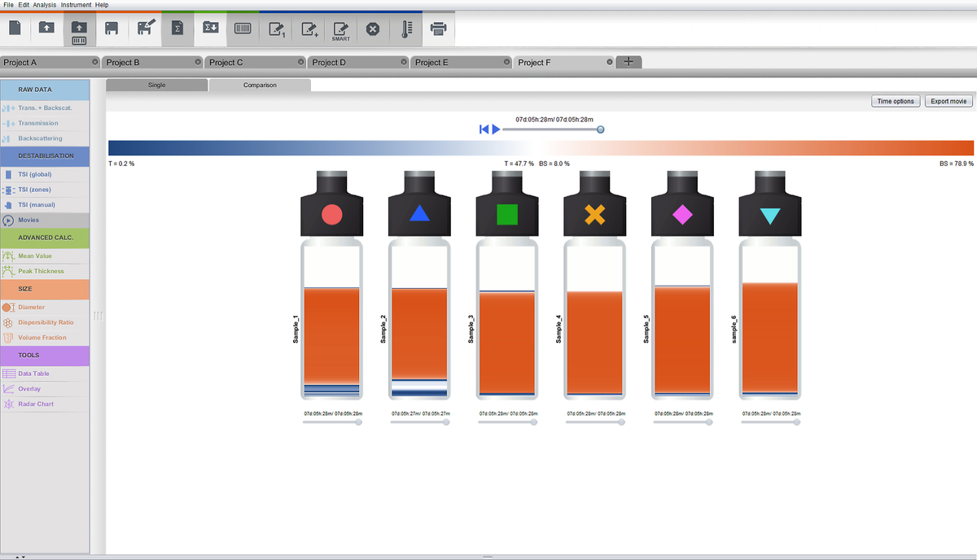This screenshot has height=560, width=977.
Task: Select TSI (global) in sidebar
Action: (x=34, y=174)
